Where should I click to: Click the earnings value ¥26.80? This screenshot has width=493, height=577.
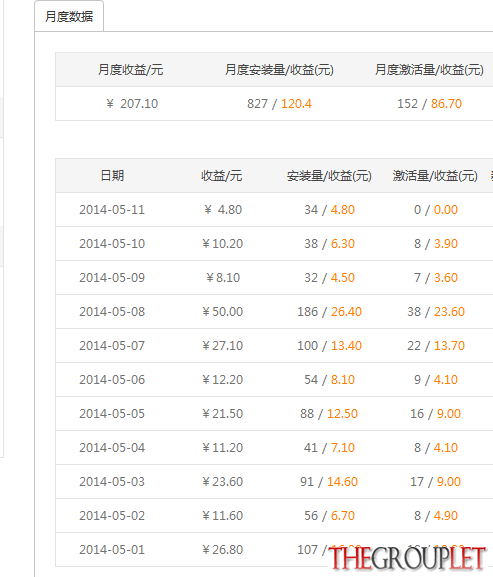223,550
